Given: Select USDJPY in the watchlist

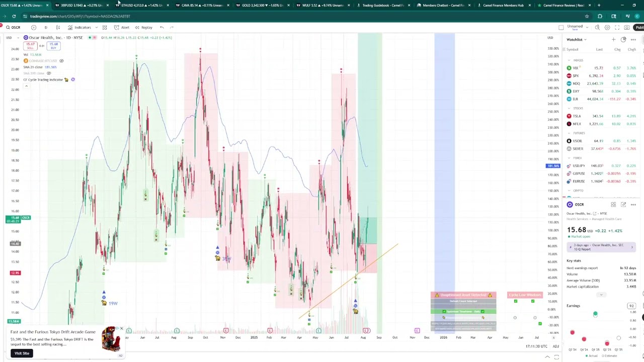Looking at the screenshot, I should (x=602, y=166).
